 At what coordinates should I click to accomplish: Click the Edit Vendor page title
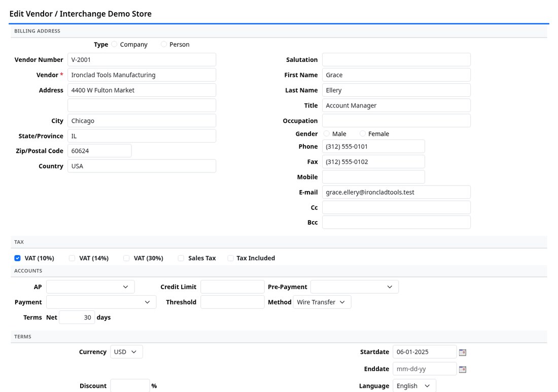pyautogui.click(x=81, y=14)
